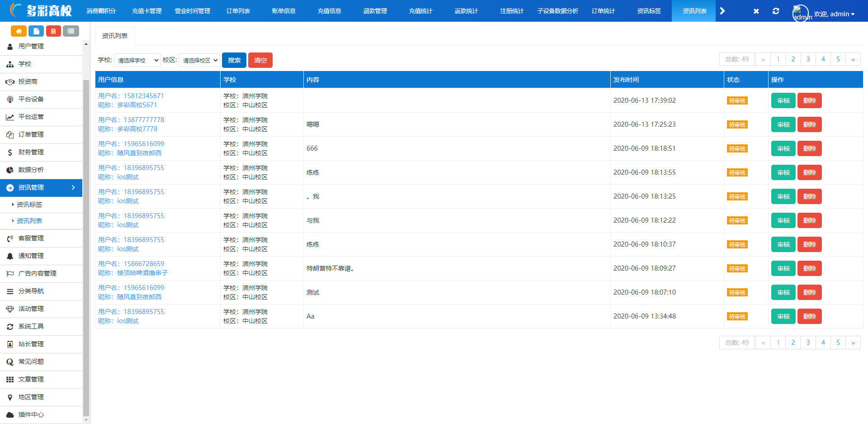Click the 多彩高校 logo
The height and width of the screenshot is (424, 868).
click(41, 10)
